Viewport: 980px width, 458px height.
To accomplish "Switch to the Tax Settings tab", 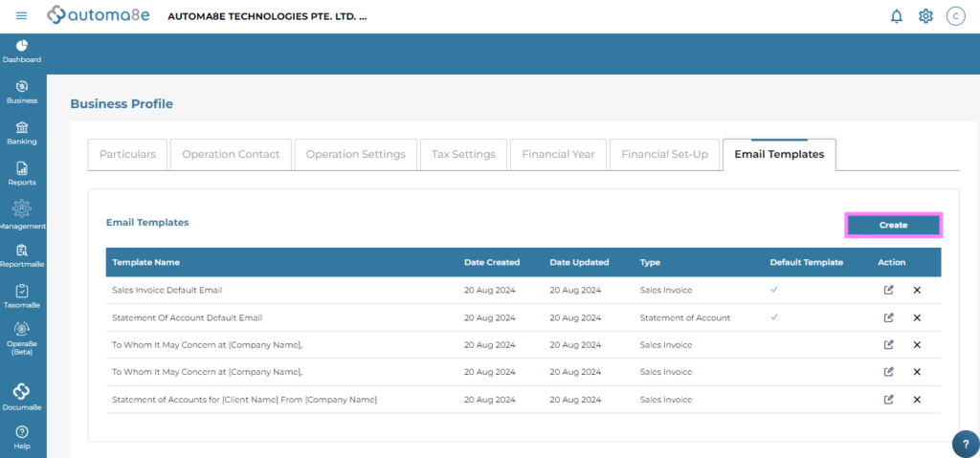I will [464, 154].
